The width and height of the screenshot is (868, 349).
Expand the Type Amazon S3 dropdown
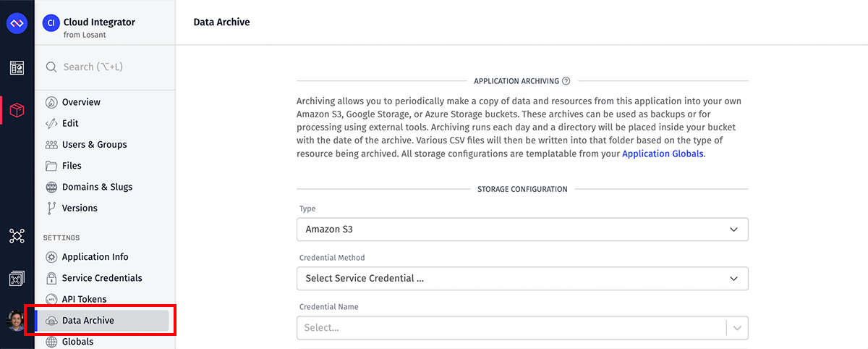click(x=522, y=230)
